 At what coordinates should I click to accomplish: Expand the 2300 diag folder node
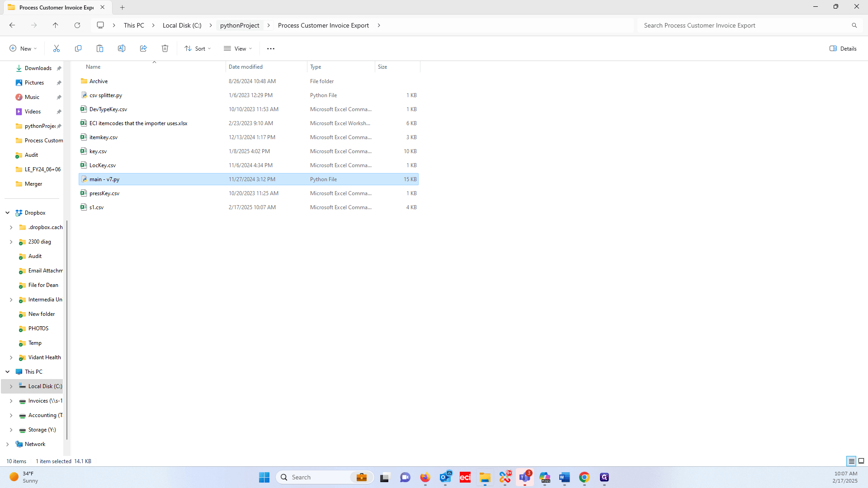[11, 242]
